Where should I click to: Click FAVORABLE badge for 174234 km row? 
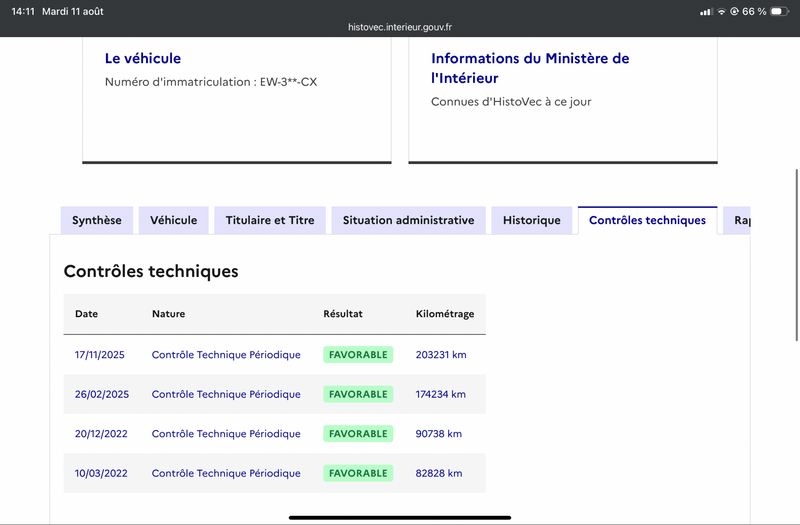coord(358,394)
